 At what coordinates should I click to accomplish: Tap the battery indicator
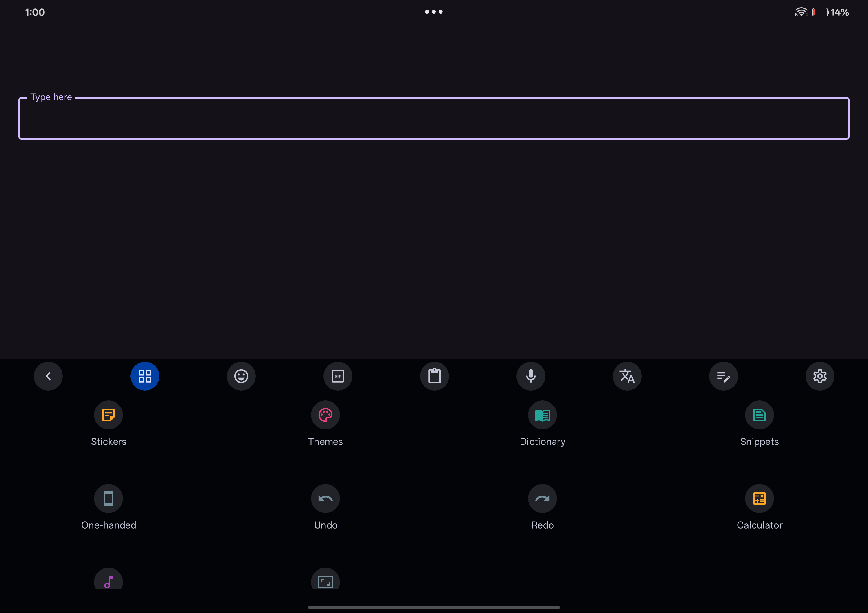[x=820, y=12]
